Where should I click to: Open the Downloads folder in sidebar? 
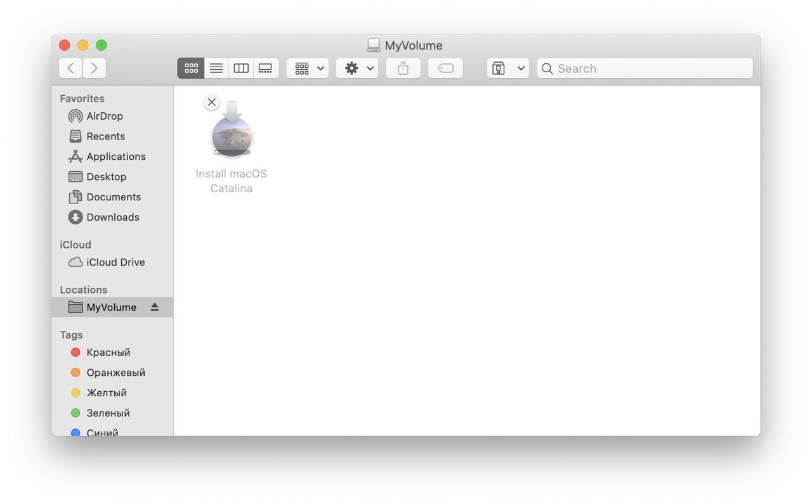coord(113,217)
